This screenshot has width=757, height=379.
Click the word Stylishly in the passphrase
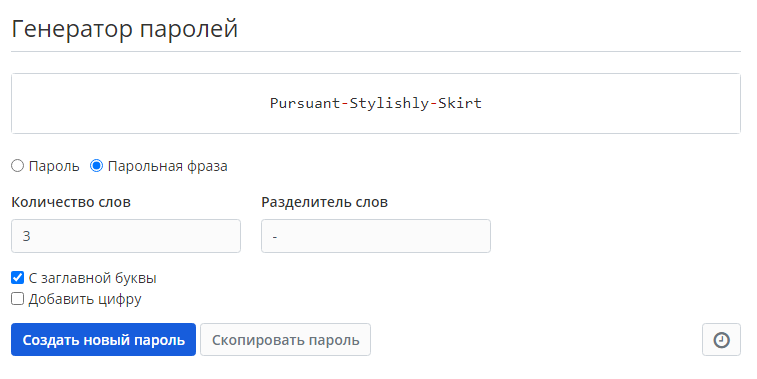pos(389,103)
